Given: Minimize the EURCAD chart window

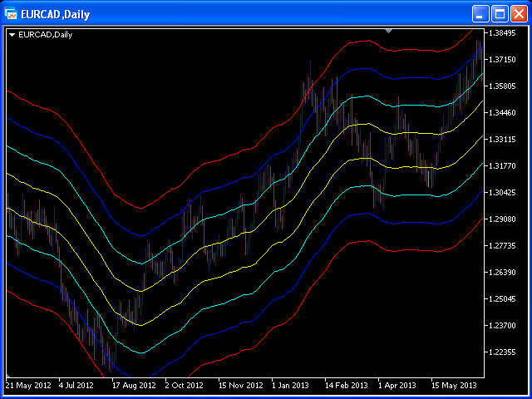Looking at the screenshot, I should click(x=480, y=14).
